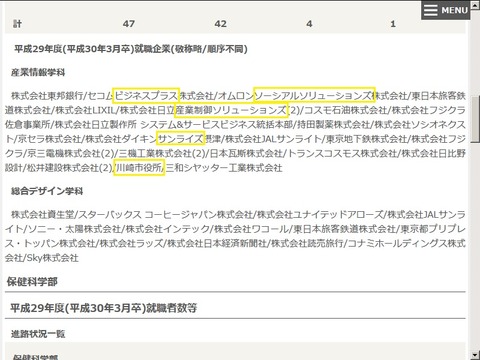The width and height of the screenshot is (480, 360).
Task: Click the text 株式会社ユナイテッドアローズ
Action: coord(320,214)
